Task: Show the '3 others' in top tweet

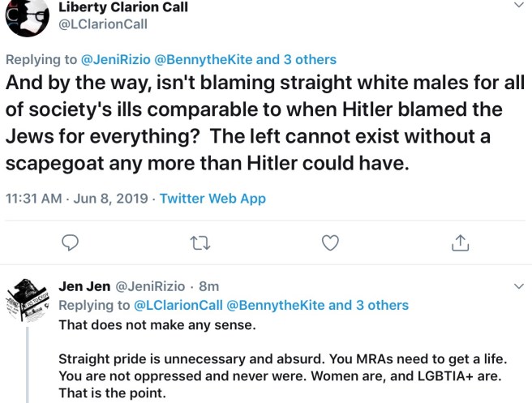Action: tap(307, 59)
